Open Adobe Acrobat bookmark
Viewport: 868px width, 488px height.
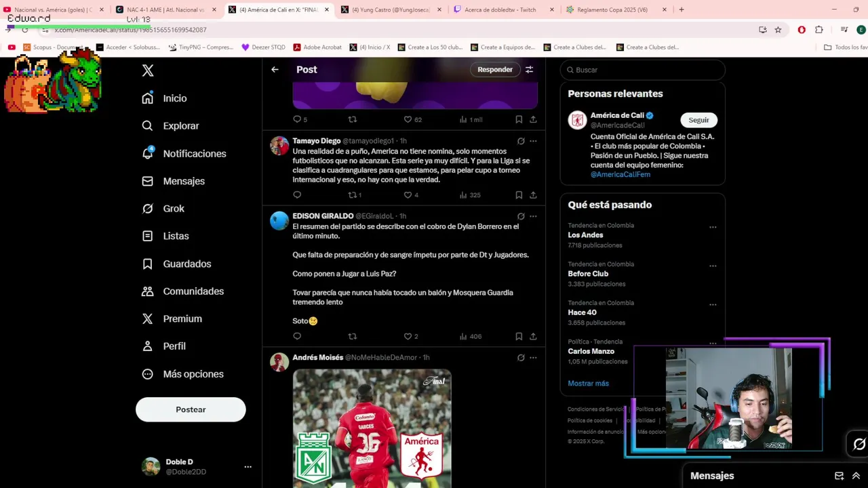tap(317, 47)
